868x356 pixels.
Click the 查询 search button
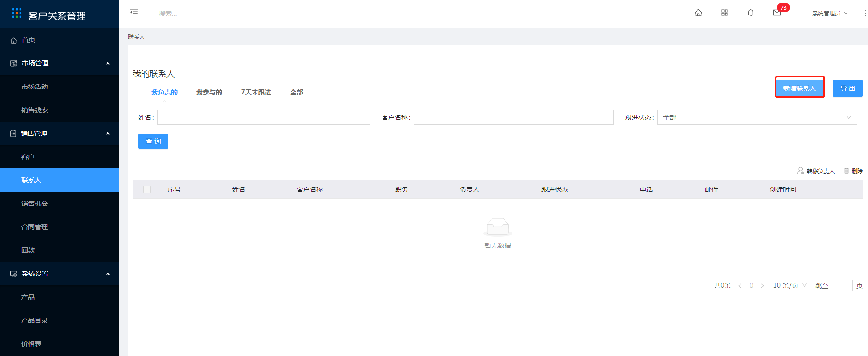coord(153,141)
